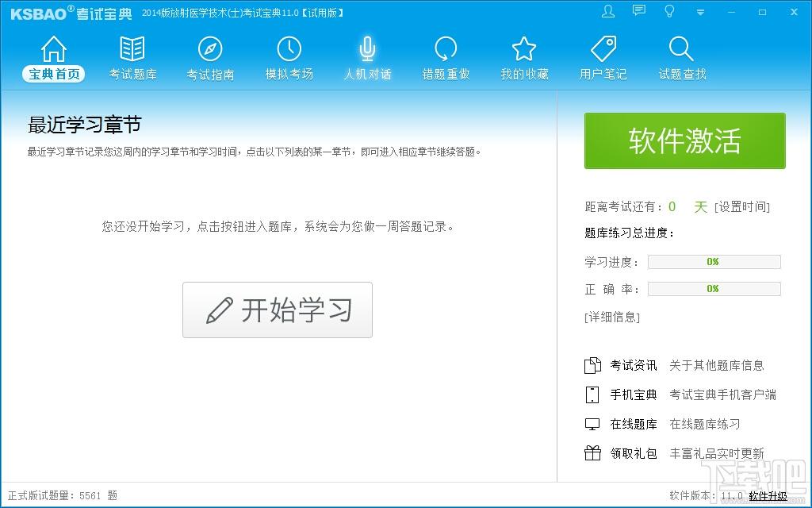Screen dimensions: 812x508
Task: Select 考试题库 tab label
Action: click(x=132, y=74)
